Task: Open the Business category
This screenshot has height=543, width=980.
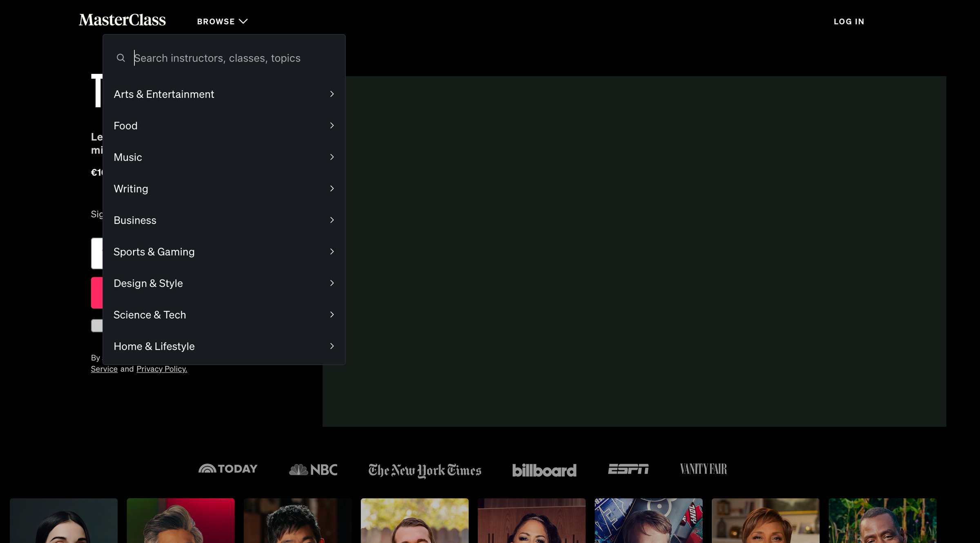Action: [224, 220]
